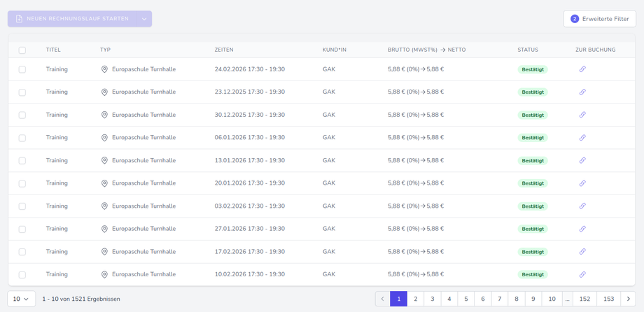Go to next page with right arrow
Screen dimensions: 644x312
click(628, 299)
